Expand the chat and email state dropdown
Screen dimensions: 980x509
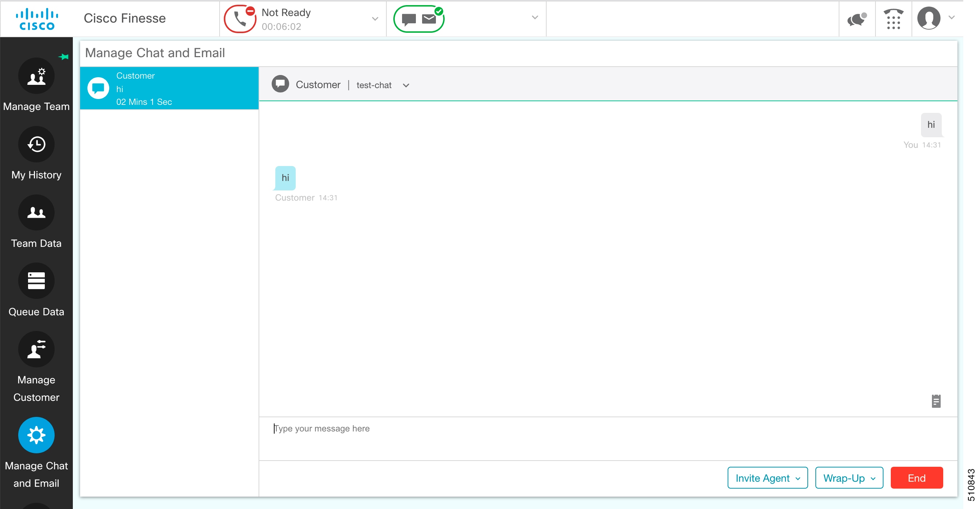(x=535, y=17)
